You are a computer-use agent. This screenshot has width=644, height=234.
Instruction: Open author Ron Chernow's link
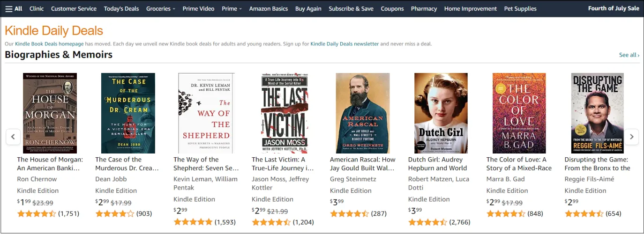(x=37, y=179)
